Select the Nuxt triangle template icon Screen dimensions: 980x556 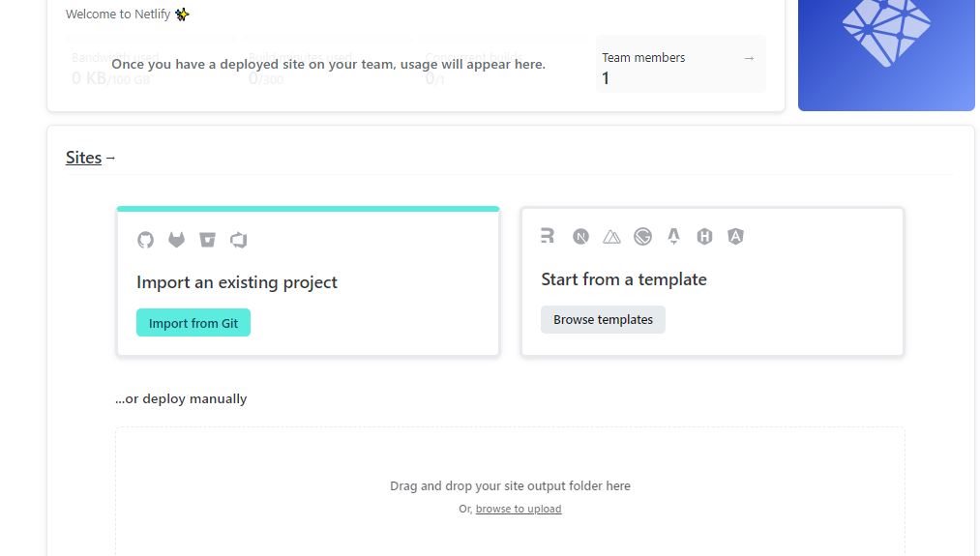click(611, 237)
